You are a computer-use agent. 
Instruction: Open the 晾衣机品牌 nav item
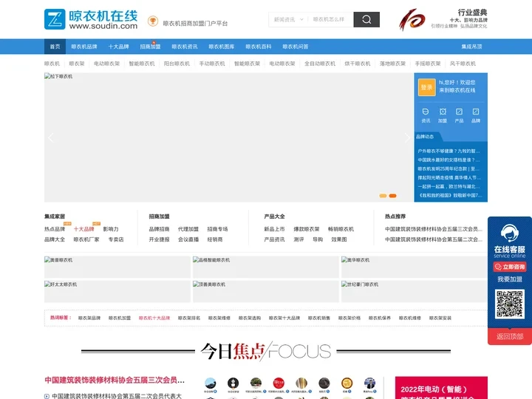point(84,47)
